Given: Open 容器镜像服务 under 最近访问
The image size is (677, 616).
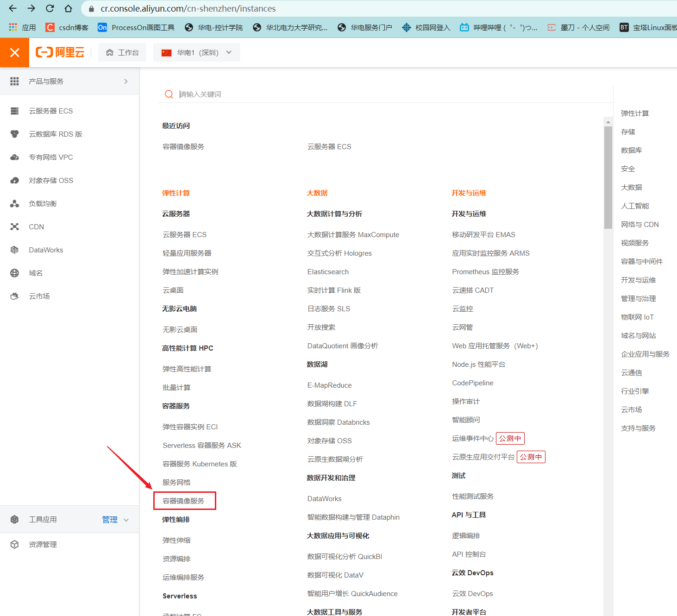Looking at the screenshot, I should [183, 146].
